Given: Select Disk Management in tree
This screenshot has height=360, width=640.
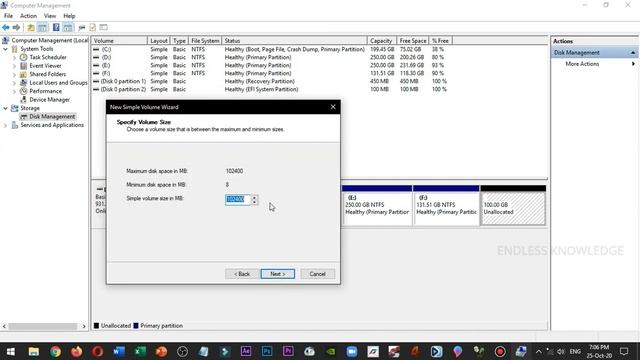Looking at the screenshot, I should click(52, 117).
